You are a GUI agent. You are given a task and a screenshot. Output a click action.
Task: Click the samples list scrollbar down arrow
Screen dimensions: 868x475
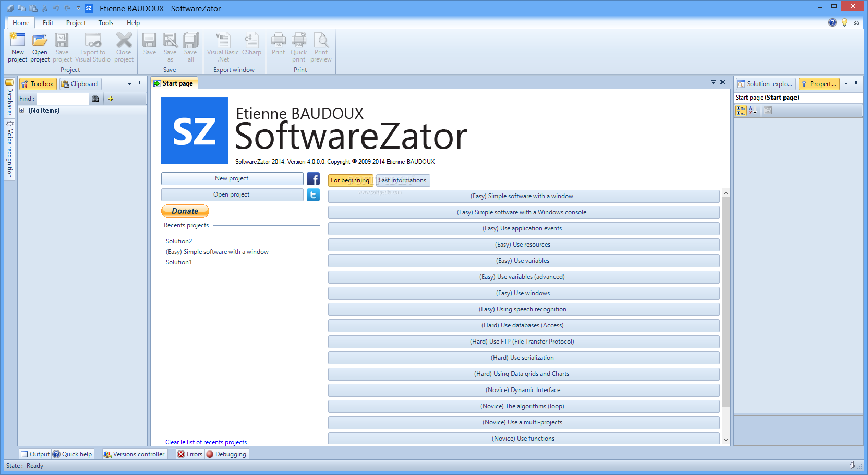coord(726,440)
